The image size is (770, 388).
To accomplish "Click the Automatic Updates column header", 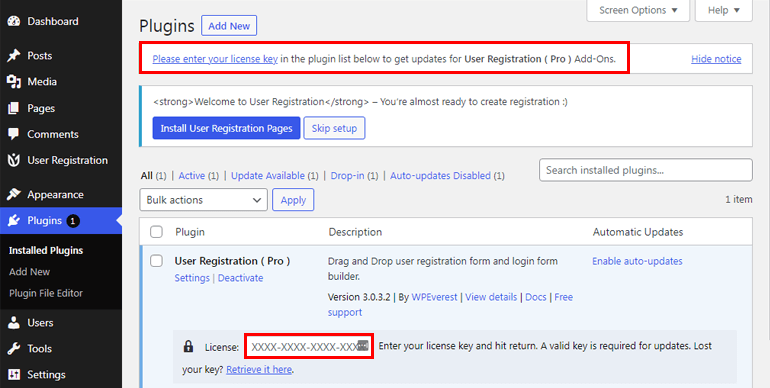I will pos(638,232).
